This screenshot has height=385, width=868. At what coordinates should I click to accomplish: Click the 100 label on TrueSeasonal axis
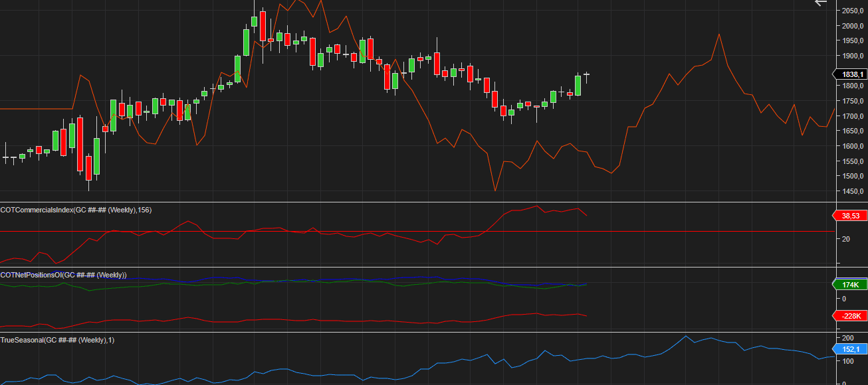[x=847, y=361]
